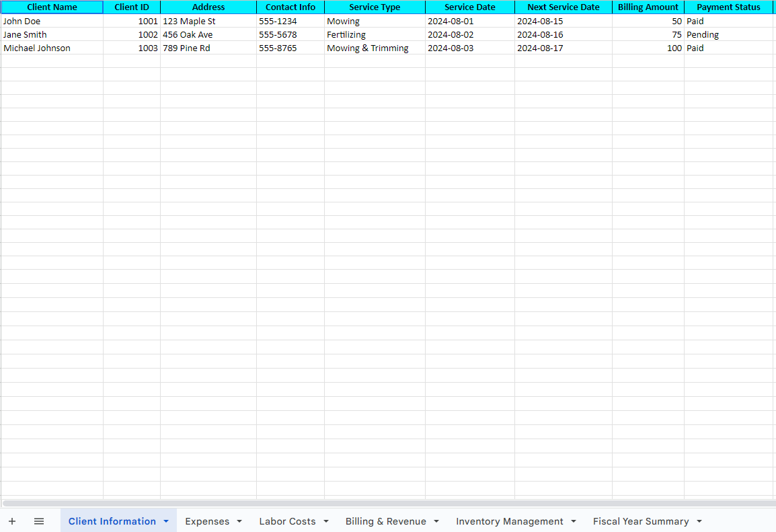Select client ID cell 1002
Image resolution: width=776 pixels, height=532 pixels.
pos(132,35)
